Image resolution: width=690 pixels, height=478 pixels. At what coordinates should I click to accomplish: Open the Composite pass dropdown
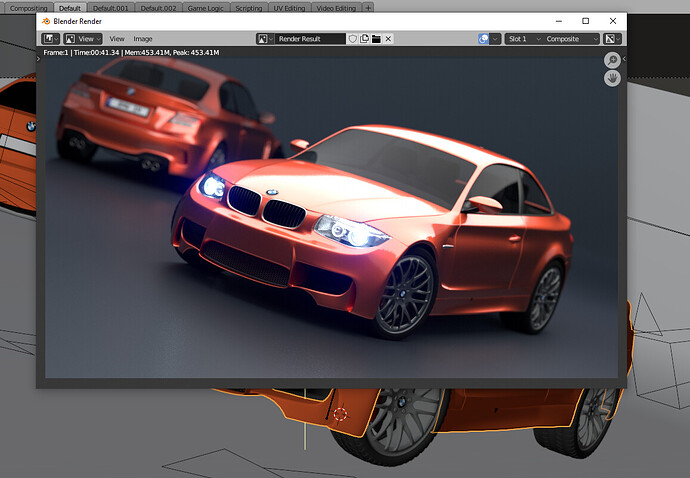[571, 39]
